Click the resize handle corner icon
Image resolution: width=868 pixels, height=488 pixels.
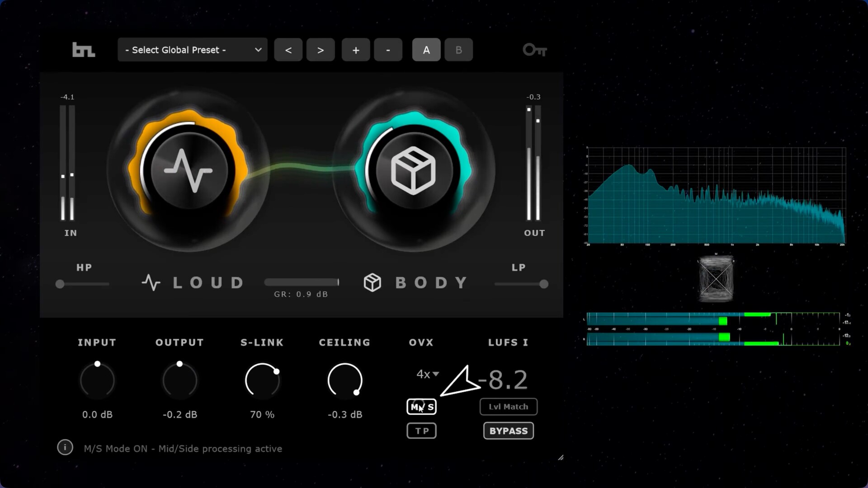coord(560,458)
